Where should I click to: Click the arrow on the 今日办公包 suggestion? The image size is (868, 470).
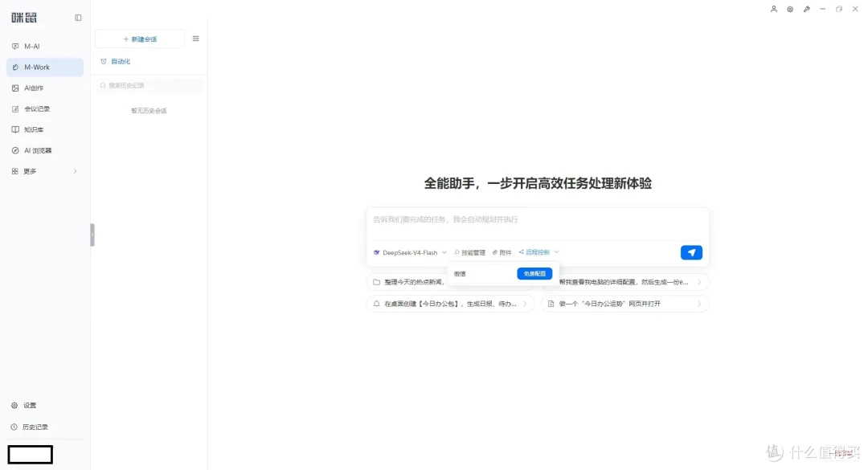coord(525,304)
